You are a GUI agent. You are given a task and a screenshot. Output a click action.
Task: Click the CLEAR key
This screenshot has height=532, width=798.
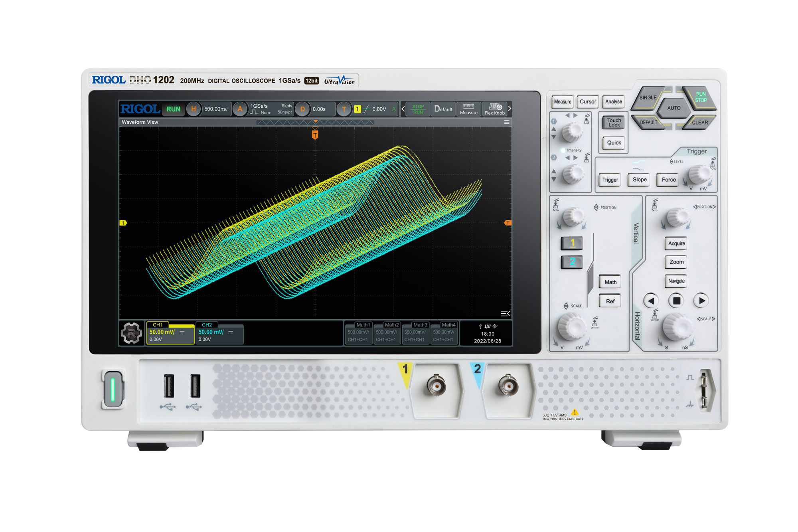(x=699, y=123)
